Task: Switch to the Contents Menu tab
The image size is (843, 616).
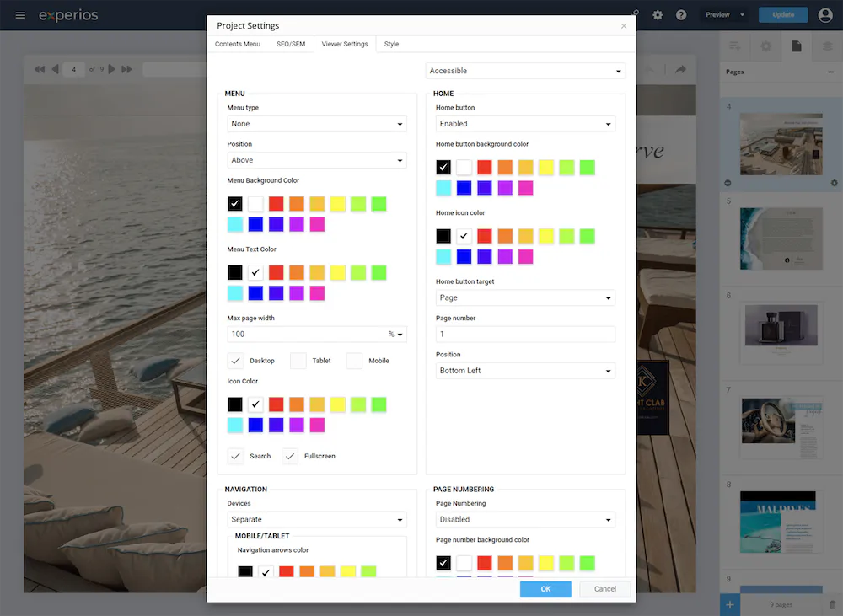Action: (x=238, y=44)
